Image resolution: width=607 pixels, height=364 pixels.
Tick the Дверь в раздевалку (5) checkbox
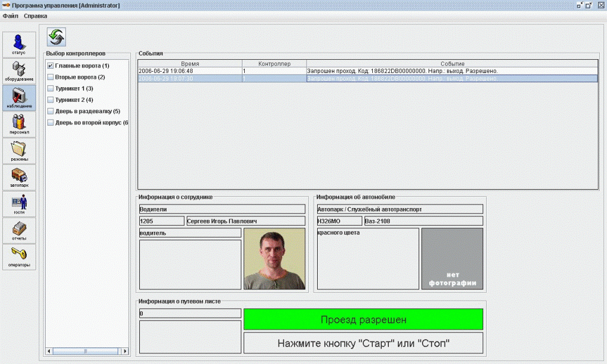coord(50,111)
